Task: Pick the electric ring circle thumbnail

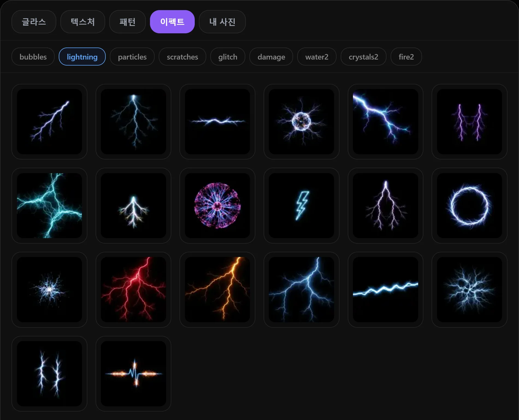Action: [470, 206]
